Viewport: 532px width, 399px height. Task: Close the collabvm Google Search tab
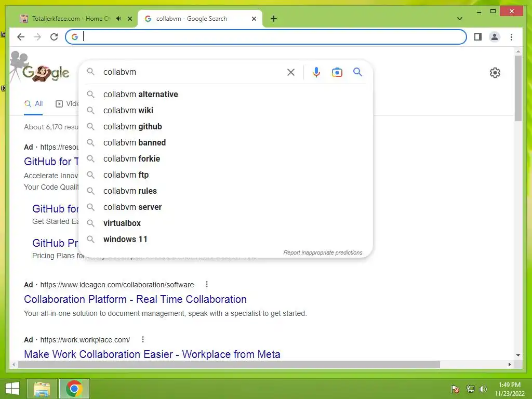click(x=254, y=19)
